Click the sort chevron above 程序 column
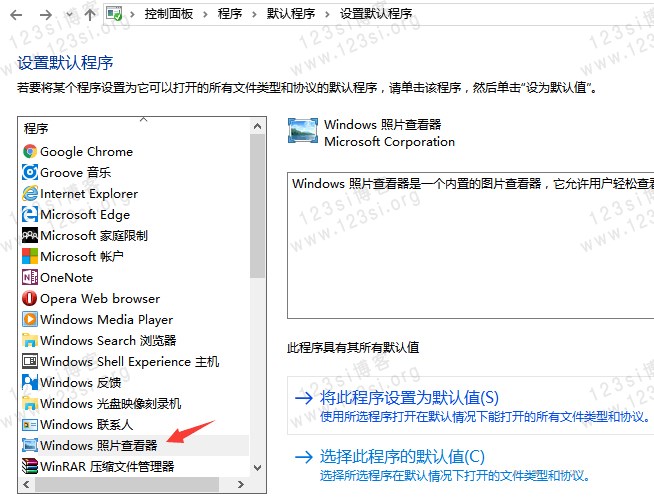This screenshot has width=654, height=502. click(x=144, y=119)
